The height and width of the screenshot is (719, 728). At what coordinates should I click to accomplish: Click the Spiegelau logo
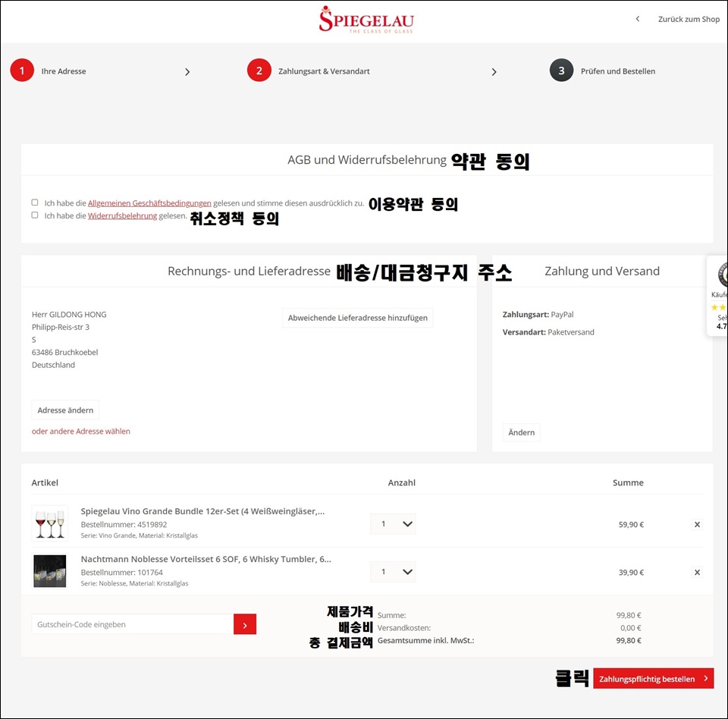coord(366,20)
